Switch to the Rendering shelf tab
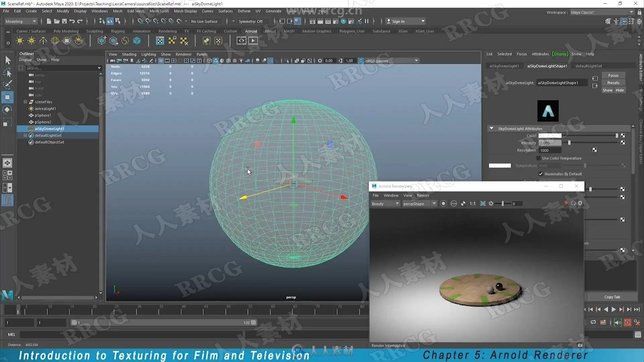The image size is (644, 362). (x=167, y=31)
